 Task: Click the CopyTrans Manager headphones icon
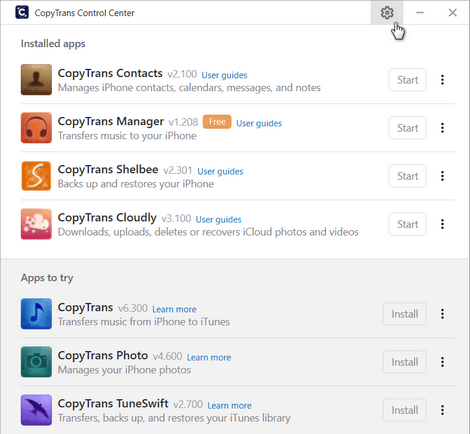click(x=36, y=128)
